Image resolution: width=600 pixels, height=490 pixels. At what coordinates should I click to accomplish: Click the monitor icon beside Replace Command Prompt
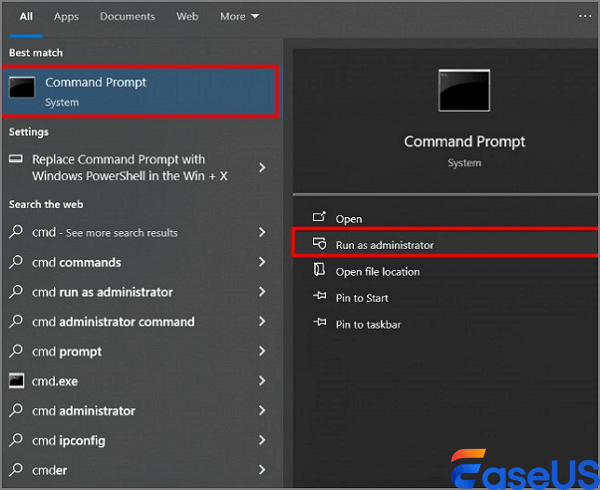[16, 160]
